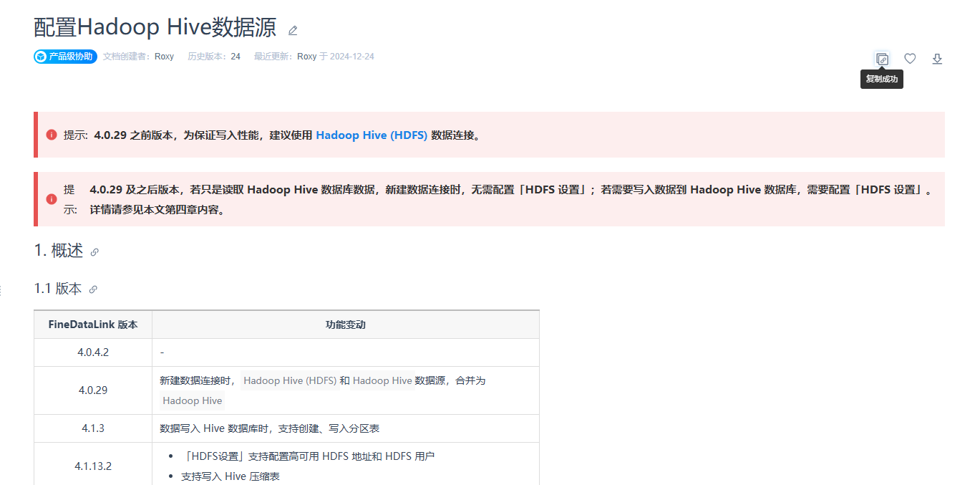Click the copy link icon

click(882, 59)
